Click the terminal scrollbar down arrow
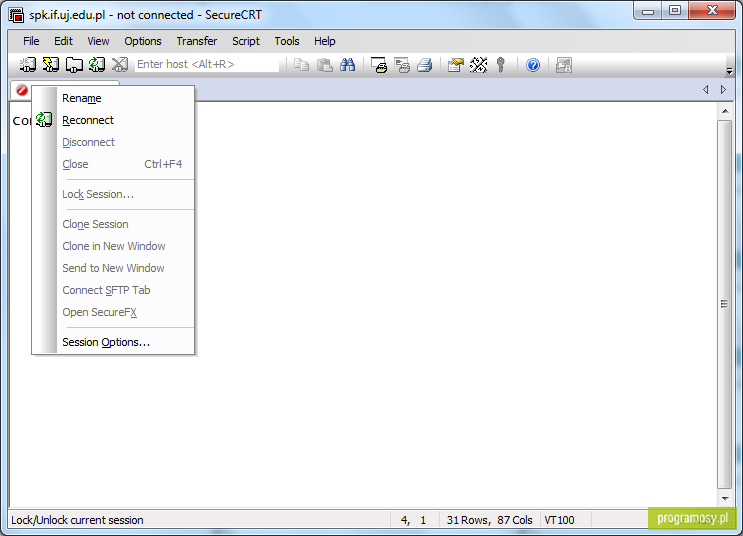The height and width of the screenshot is (536, 743). 725,498
